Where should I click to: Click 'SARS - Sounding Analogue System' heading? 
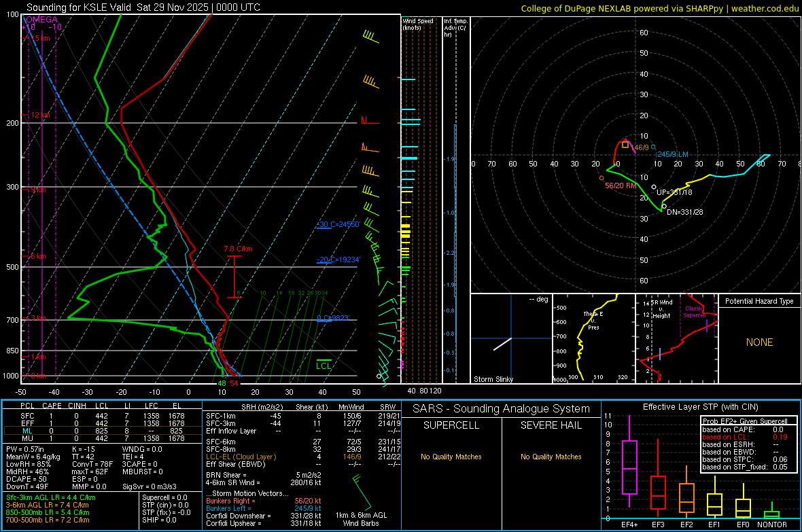[502, 409]
